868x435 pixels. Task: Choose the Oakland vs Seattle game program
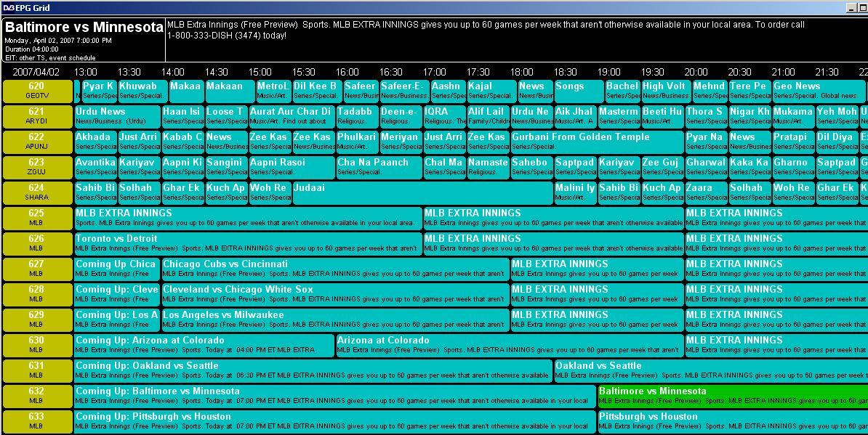pos(711,371)
